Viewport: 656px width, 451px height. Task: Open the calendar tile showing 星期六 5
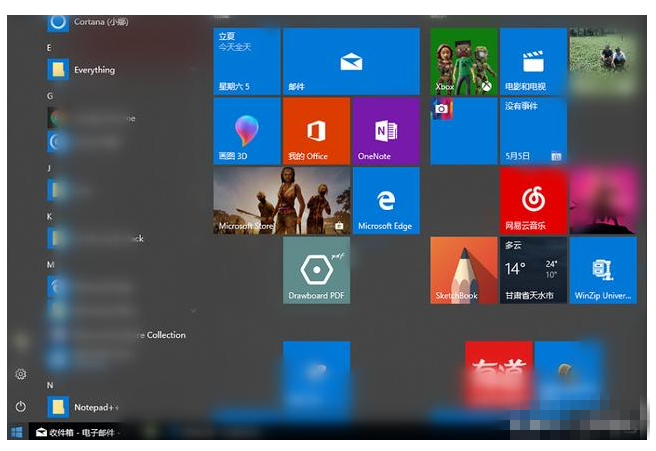click(x=247, y=62)
